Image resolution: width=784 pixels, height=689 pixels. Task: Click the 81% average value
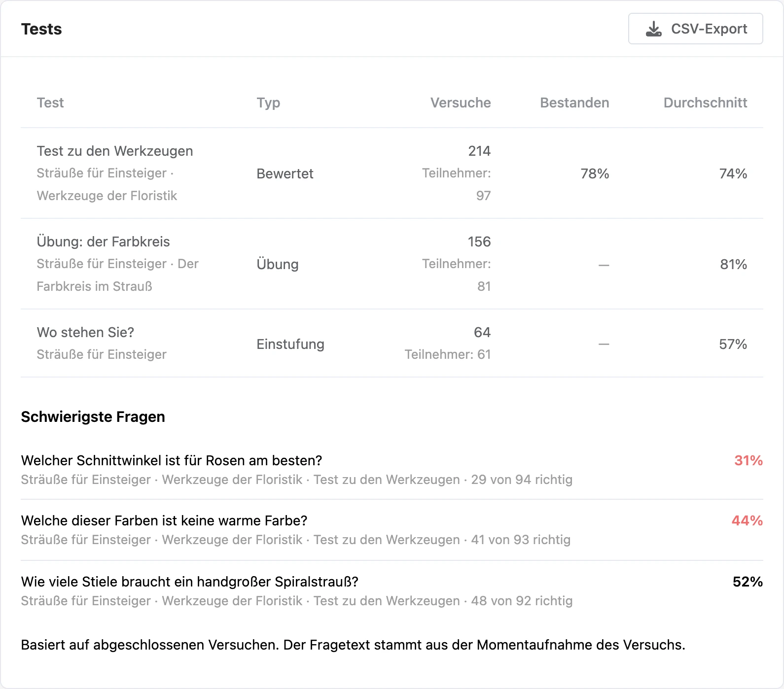click(x=734, y=264)
